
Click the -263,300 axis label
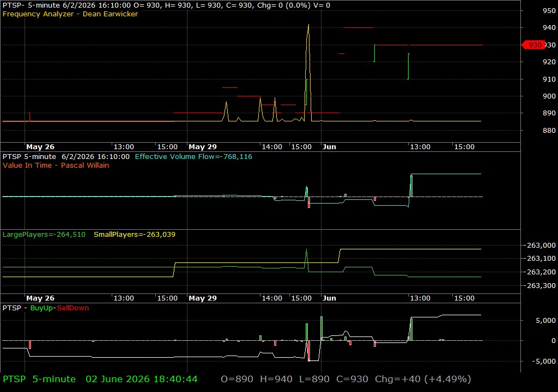pyautogui.click(x=541, y=286)
